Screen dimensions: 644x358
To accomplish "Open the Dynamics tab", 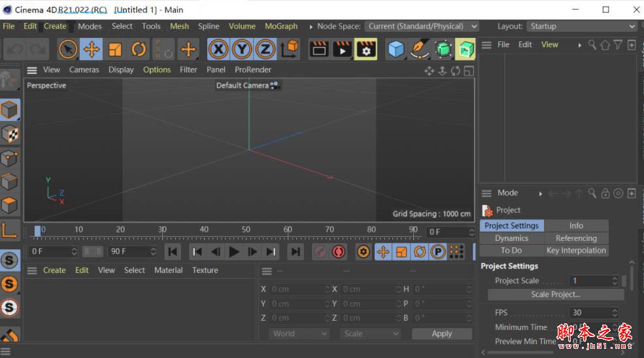I will click(512, 238).
